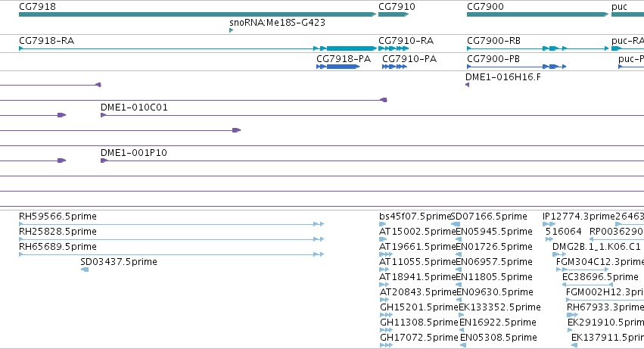This screenshot has width=644, height=349.
Task: Click the CG7918-PA protein exon block
Action: coord(343,67)
